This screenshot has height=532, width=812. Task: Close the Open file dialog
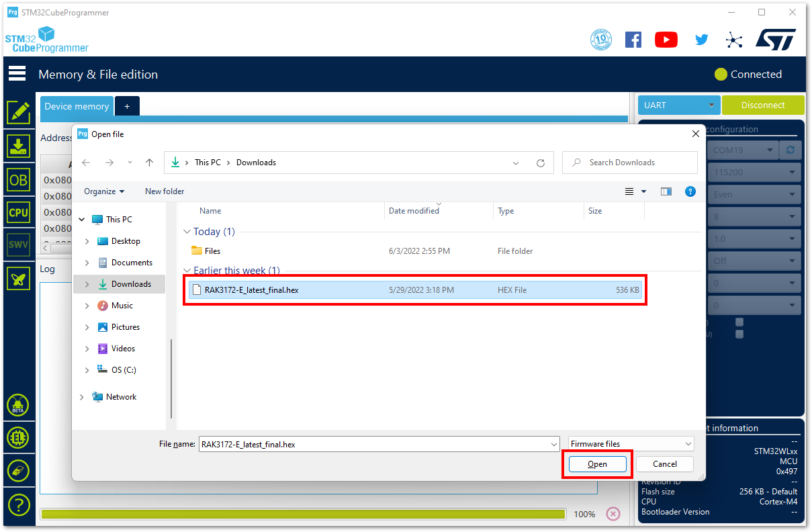tap(695, 134)
